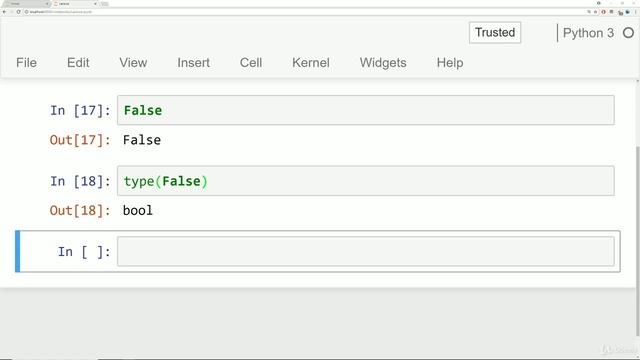
Task: Click the Out[17] False output text
Action: pos(142,140)
